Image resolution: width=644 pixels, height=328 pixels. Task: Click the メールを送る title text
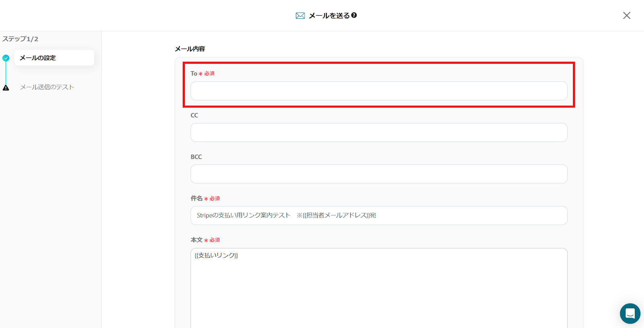click(x=329, y=16)
